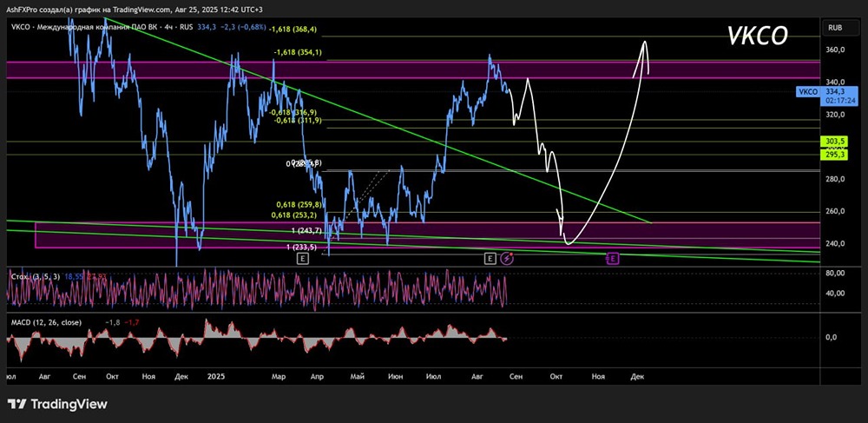Click the 2025 label on time axis
The image size is (868, 423).
pos(216,376)
